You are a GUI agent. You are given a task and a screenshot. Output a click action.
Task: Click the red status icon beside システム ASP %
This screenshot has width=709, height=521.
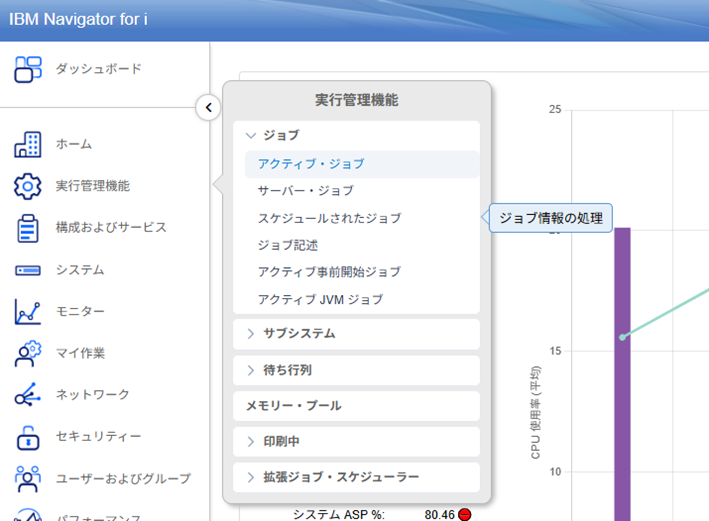click(x=464, y=515)
